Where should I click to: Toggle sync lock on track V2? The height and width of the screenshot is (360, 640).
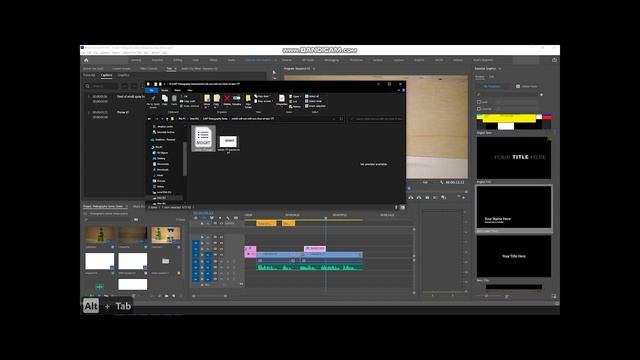pyautogui.click(x=215, y=249)
